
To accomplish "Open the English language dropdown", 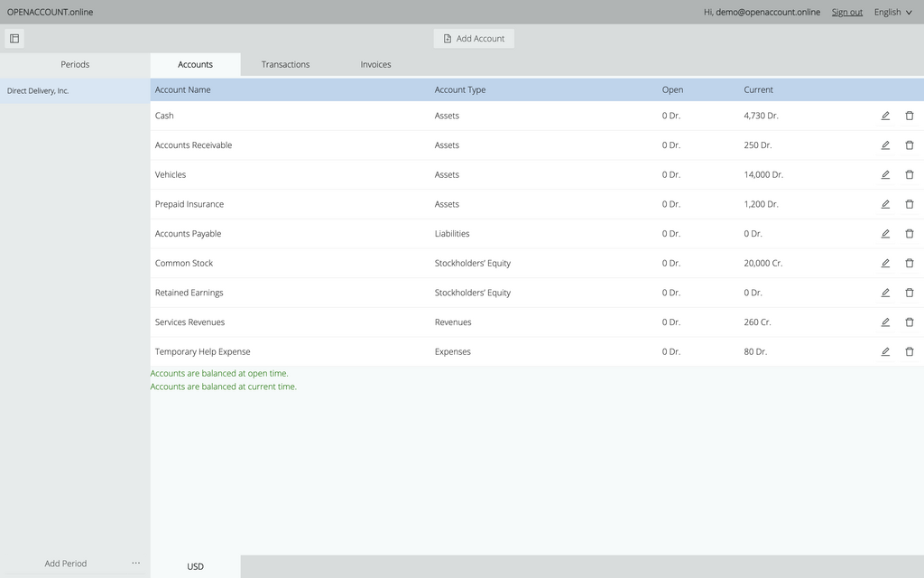I will 892,13.
